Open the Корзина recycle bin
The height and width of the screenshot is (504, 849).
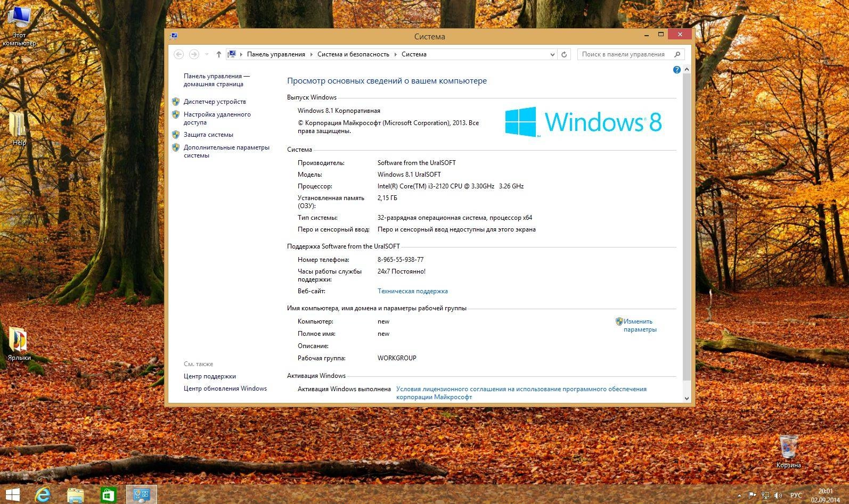[x=788, y=451]
